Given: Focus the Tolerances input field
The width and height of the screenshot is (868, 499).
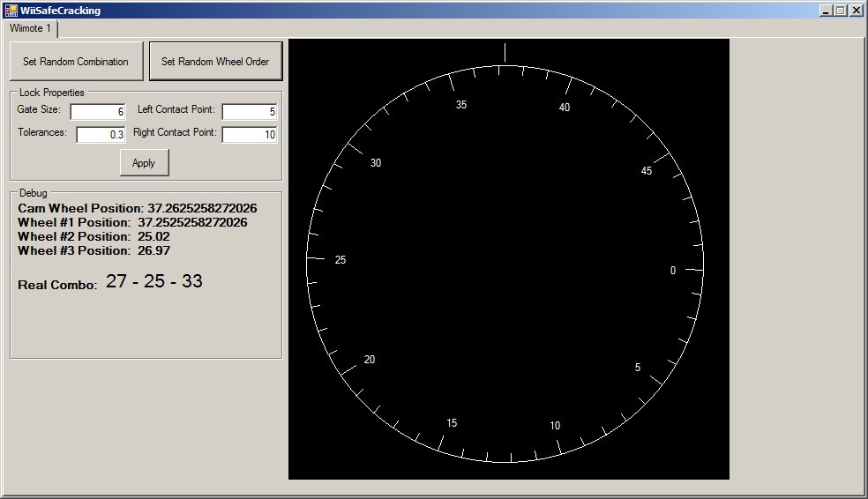Looking at the screenshot, I should coord(101,135).
